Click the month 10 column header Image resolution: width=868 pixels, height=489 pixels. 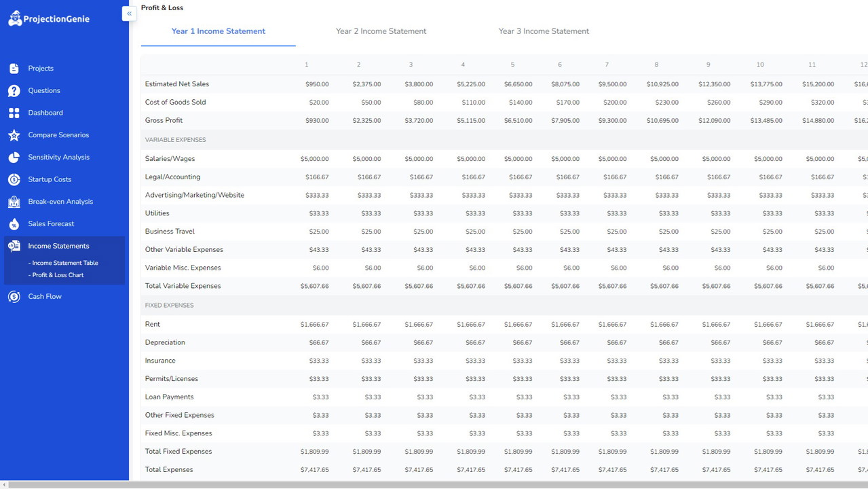point(760,65)
